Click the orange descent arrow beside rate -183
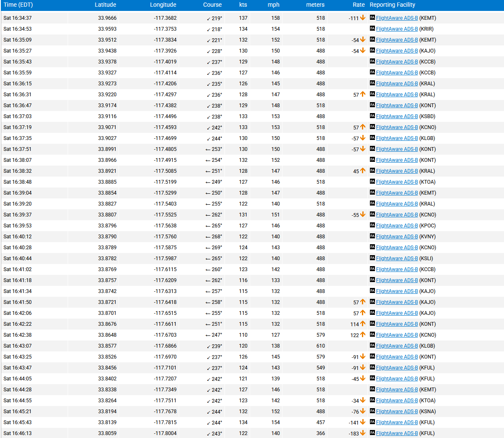504x438 pixels. pyautogui.click(x=363, y=433)
